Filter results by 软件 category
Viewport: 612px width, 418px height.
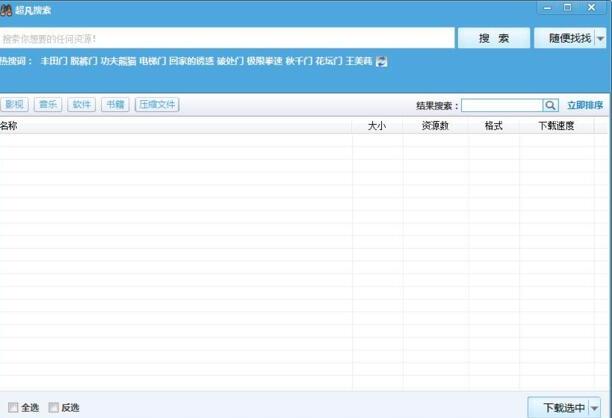82,105
